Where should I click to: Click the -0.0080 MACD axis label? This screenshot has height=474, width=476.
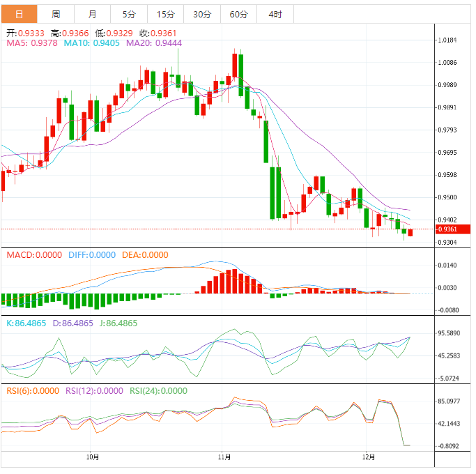448,310
